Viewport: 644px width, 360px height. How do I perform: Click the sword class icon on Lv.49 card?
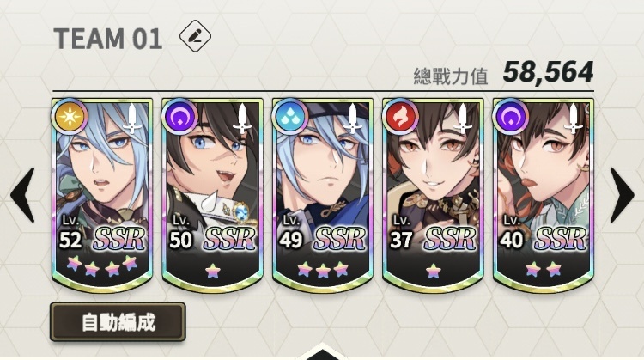point(353,119)
